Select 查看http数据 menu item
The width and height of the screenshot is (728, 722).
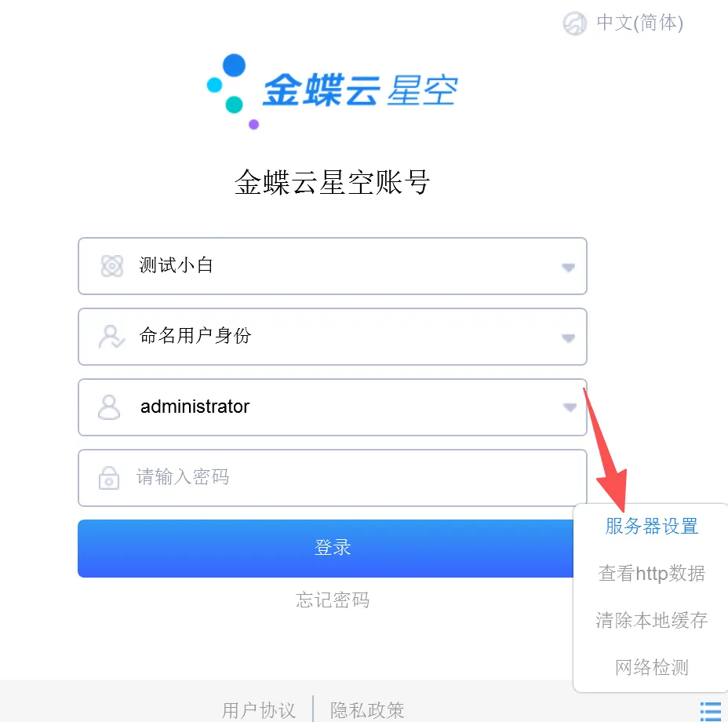(651, 574)
